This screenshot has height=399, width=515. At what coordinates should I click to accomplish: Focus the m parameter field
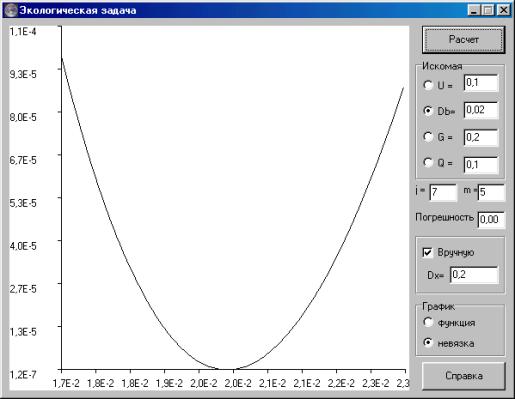[x=491, y=192]
